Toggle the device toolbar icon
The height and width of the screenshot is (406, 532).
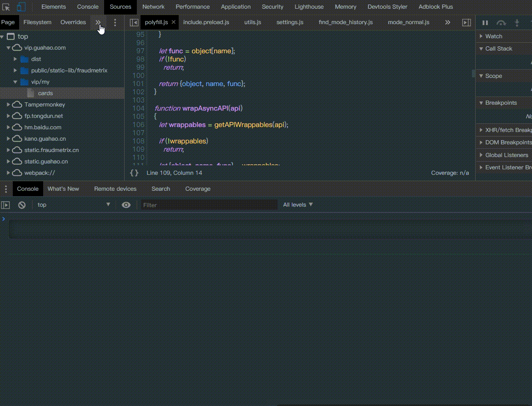(x=21, y=7)
